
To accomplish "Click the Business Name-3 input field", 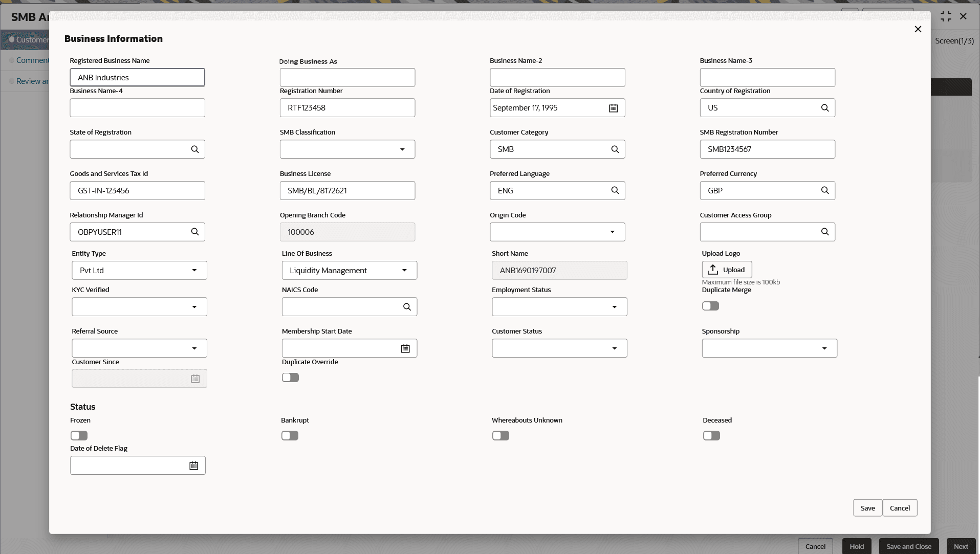I will click(x=767, y=78).
